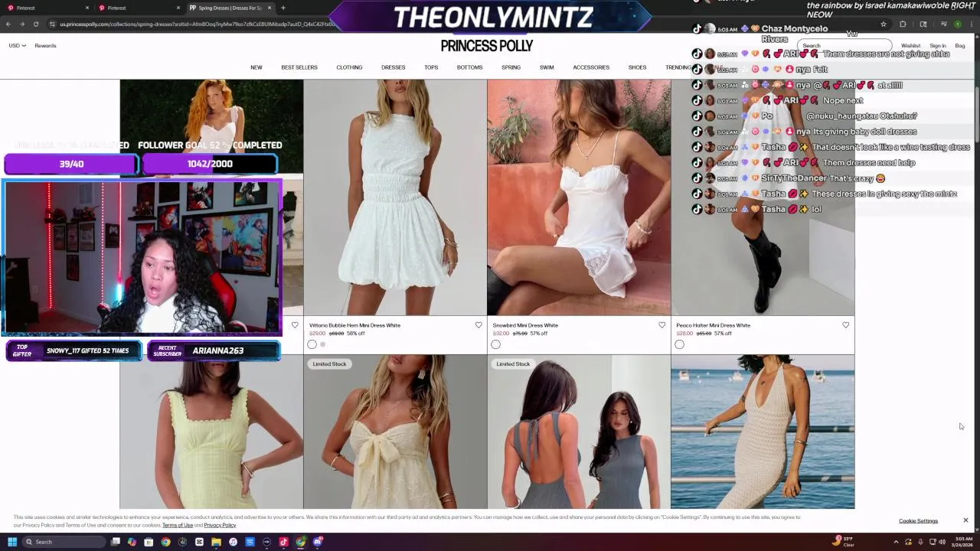The height and width of the screenshot is (551, 980).
Task: Launch Google Chrome from the taskbar
Action: [165, 542]
